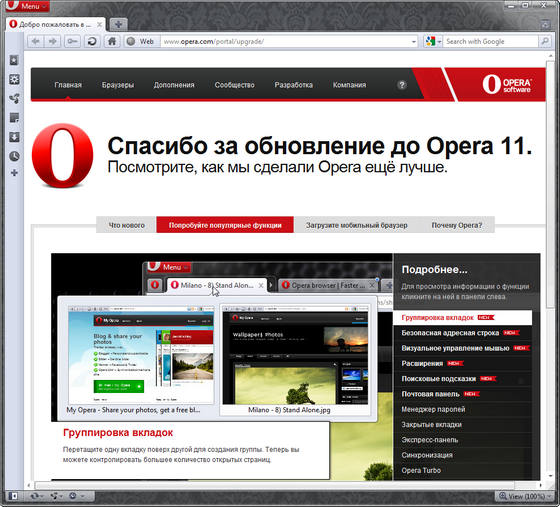The image size is (560, 507).
Task: Click the large red Opera O logo
Action: 62,156
